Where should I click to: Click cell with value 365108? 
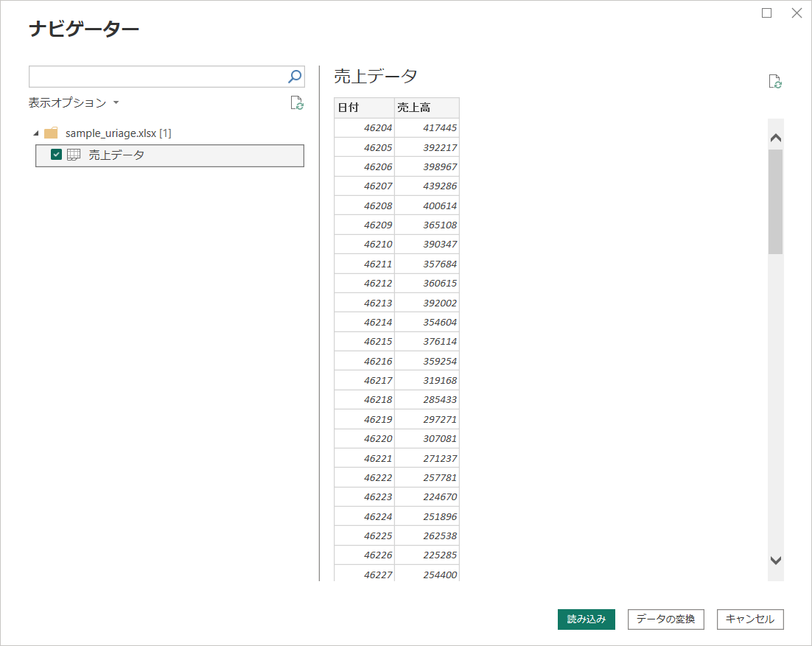click(x=427, y=225)
